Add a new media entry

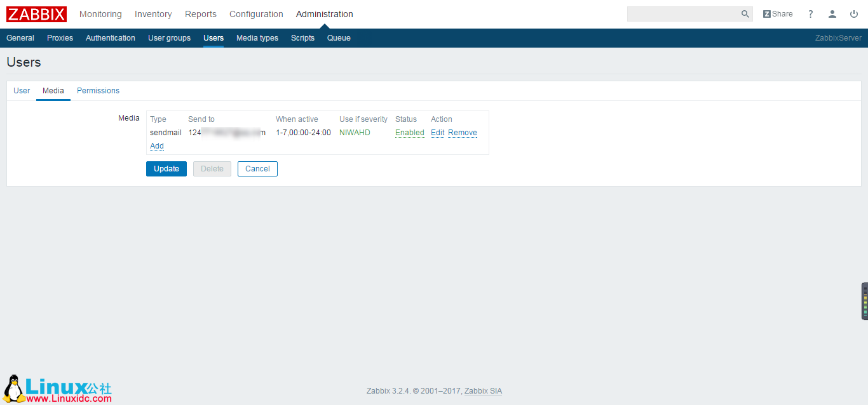156,145
